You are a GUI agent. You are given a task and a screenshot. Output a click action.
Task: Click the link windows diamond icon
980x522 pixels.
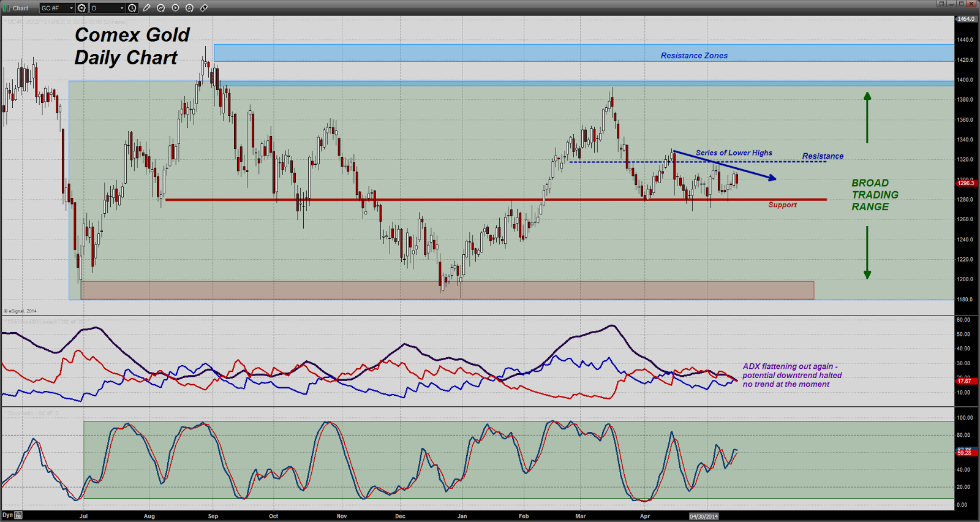(204, 8)
